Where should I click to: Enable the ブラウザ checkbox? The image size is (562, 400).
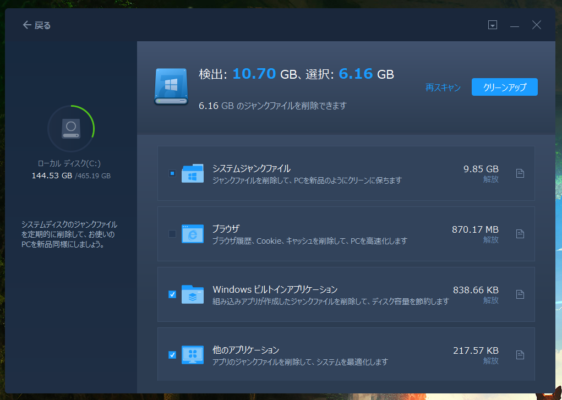tap(172, 234)
